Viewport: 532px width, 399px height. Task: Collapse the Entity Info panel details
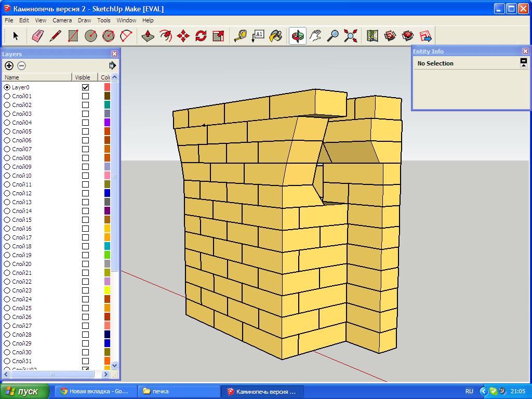[x=524, y=63]
